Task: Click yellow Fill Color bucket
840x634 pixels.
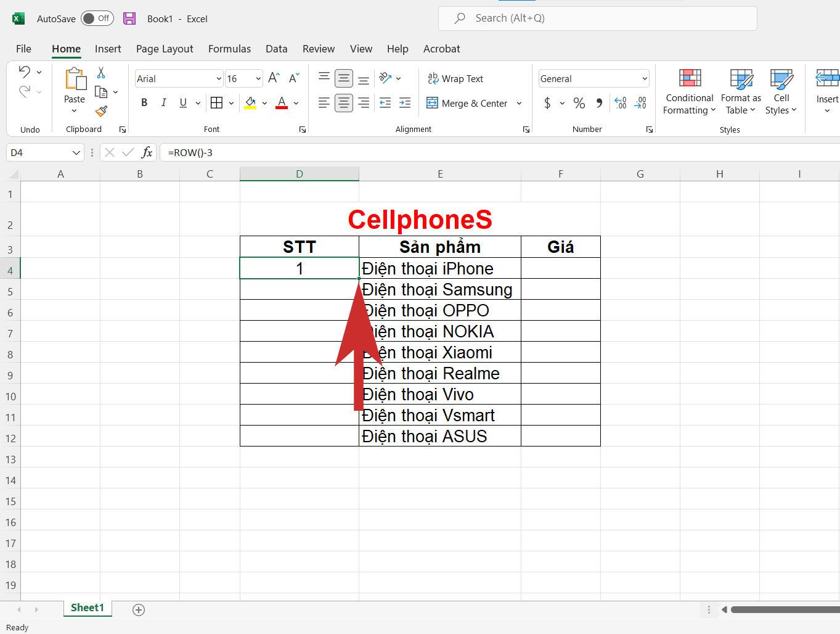Action: click(250, 103)
